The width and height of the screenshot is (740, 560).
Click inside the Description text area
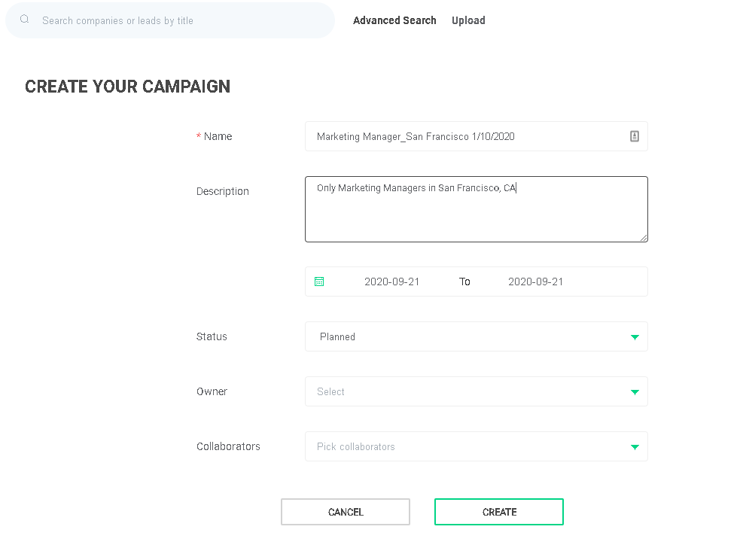[476, 215]
